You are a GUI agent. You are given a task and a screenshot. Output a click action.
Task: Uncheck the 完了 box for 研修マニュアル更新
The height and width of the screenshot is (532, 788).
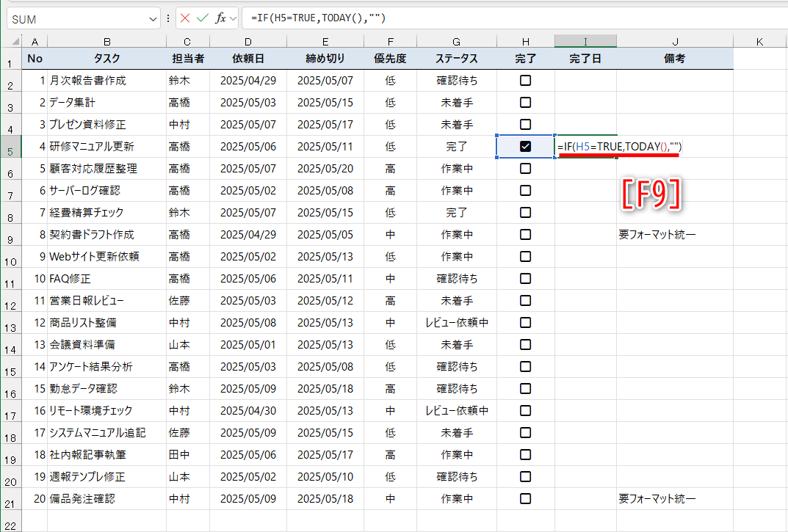point(525,146)
